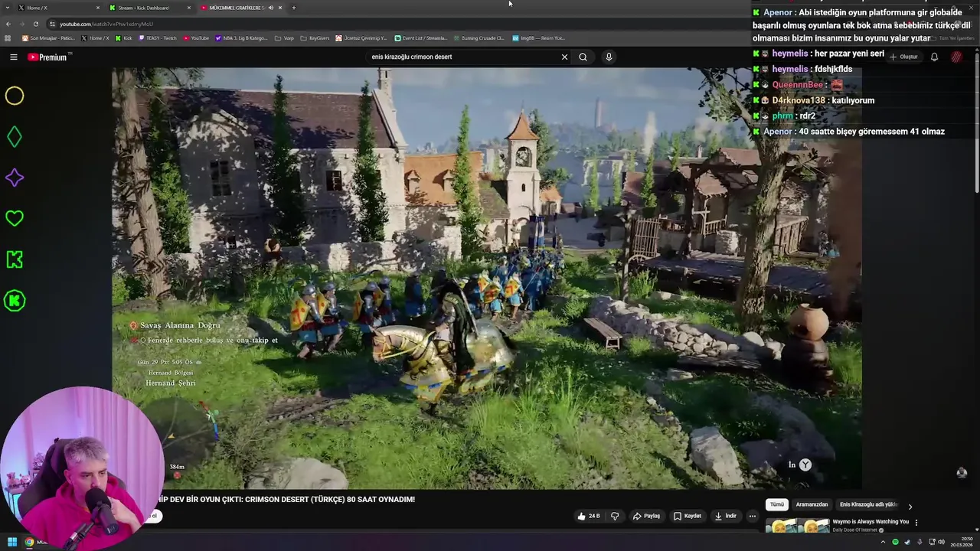Screen dimensions: 980x551
Task: Open the YouTube bookmark
Action: tap(196, 37)
